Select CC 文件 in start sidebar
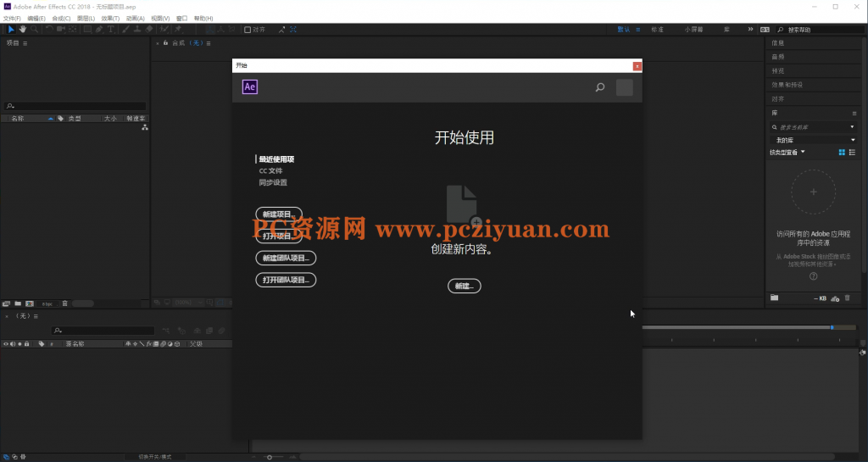868x462 pixels. tap(270, 171)
